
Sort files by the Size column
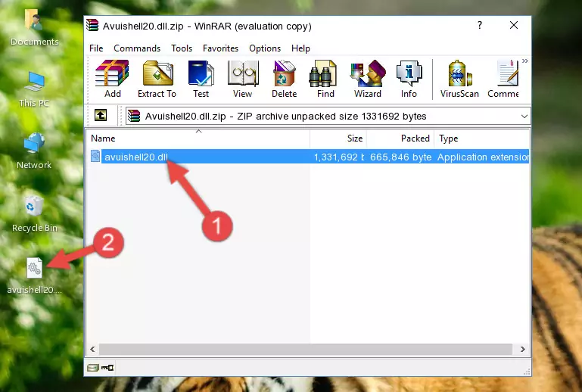coord(338,138)
